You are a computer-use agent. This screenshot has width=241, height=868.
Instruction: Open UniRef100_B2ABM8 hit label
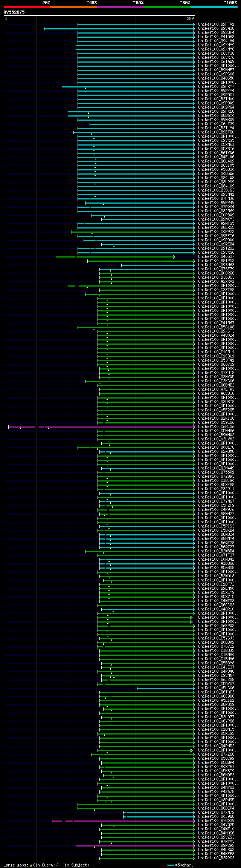[x=216, y=452]
